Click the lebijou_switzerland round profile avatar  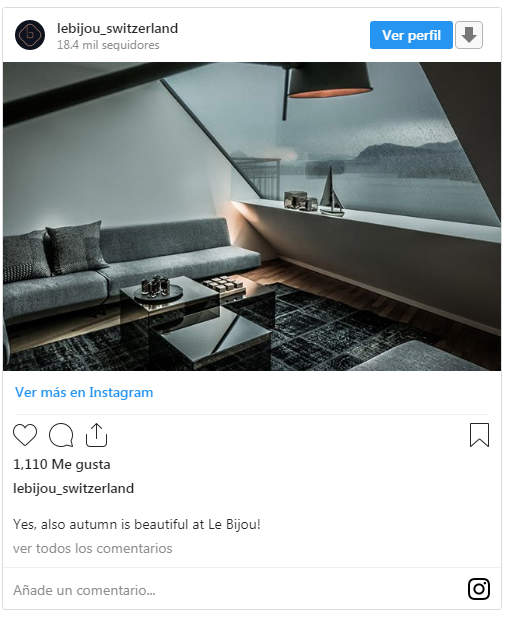point(30,35)
